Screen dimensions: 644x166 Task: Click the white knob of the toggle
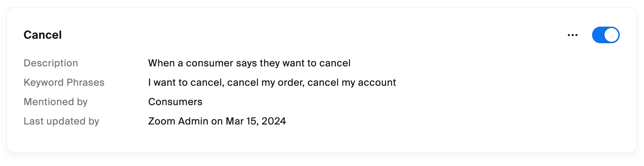click(x=612, y=35)
